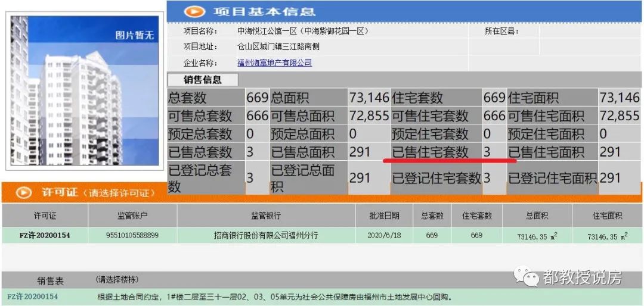This screenshot has height=306, width=644.
Task: Click the approval date 2020/6/18
Action: tap(383, 235)
